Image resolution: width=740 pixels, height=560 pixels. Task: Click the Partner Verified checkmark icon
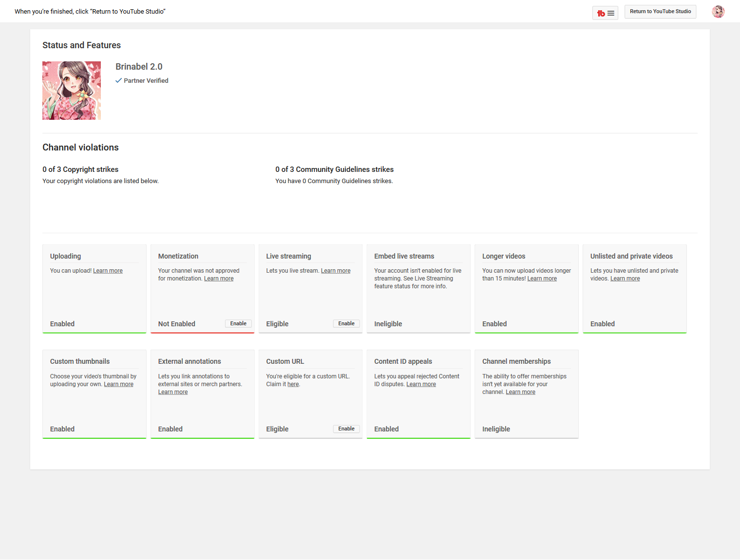coord(118,80)
